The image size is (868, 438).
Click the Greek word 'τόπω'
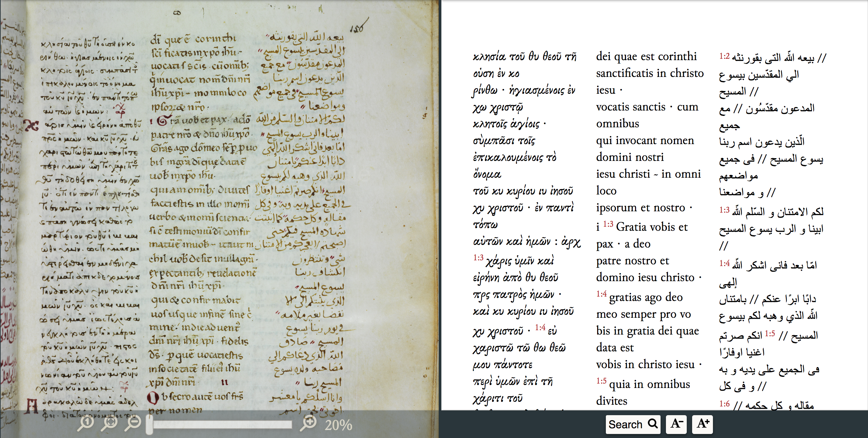[x=485, y=225]
